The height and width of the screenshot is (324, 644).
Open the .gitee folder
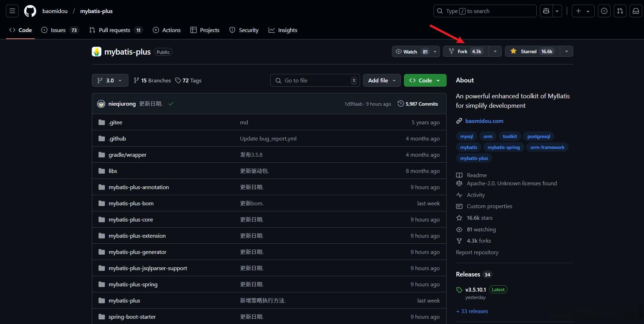[x=115, y=122]
